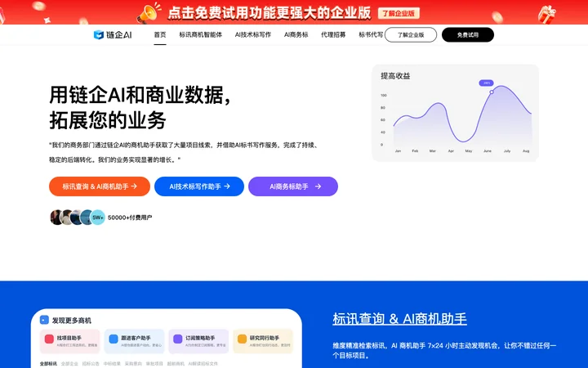
Task: Select the 超前商机 filter tab
Action: pyautogui.click(x=176, y=363)
